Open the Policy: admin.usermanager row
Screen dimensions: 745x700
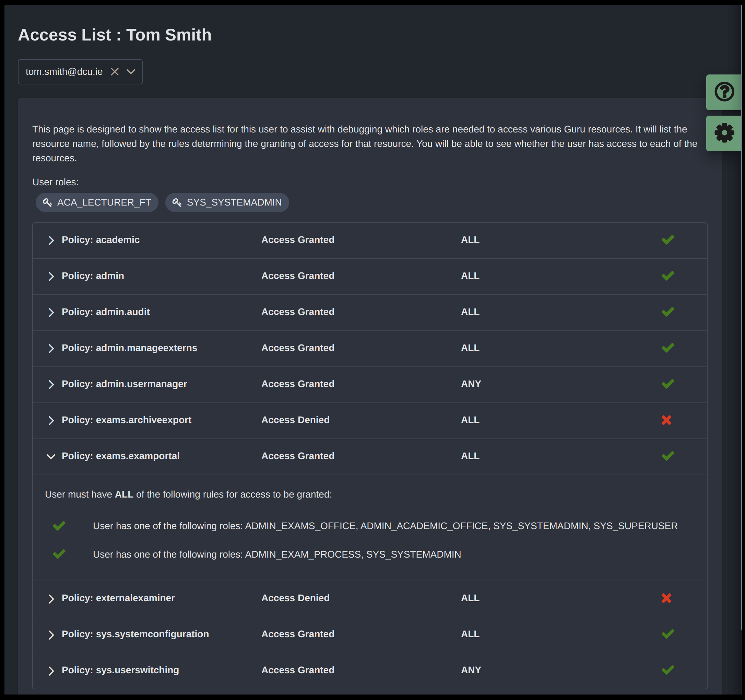pos(124,384)
